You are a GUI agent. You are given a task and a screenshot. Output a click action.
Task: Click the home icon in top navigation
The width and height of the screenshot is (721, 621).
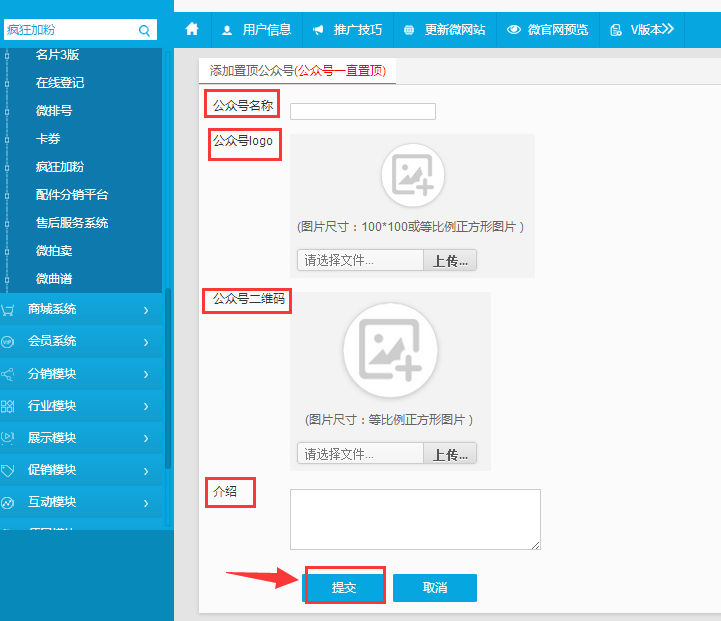192,29
